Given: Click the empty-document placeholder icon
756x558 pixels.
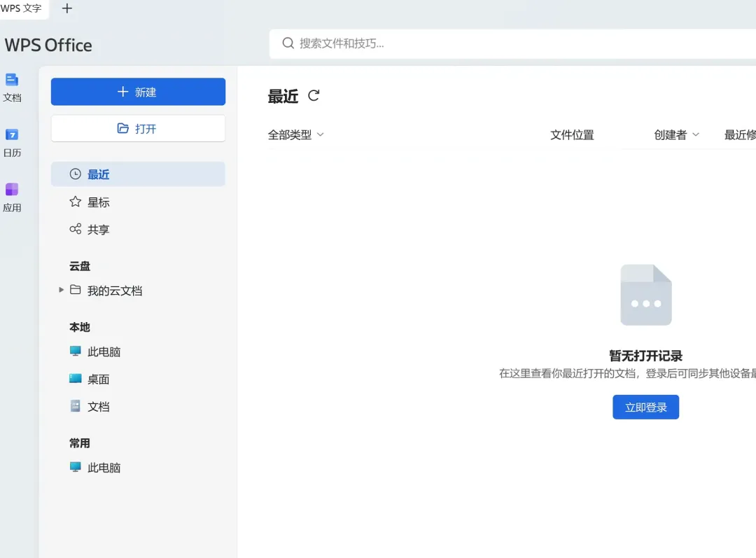Looking at the screenshot, I should (645, 295).
